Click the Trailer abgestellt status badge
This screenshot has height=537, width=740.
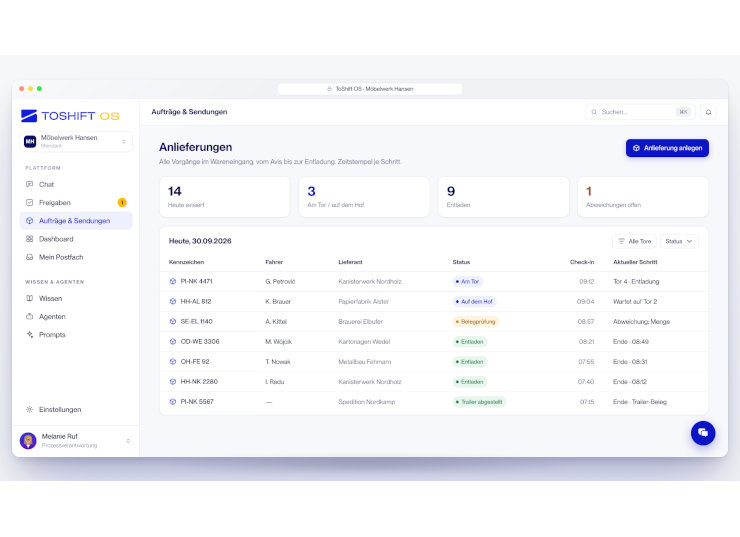click(479, 402)
